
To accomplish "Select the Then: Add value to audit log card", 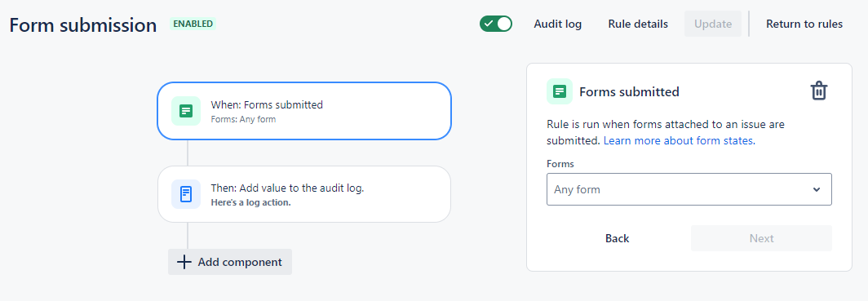I will click(304, 194).
